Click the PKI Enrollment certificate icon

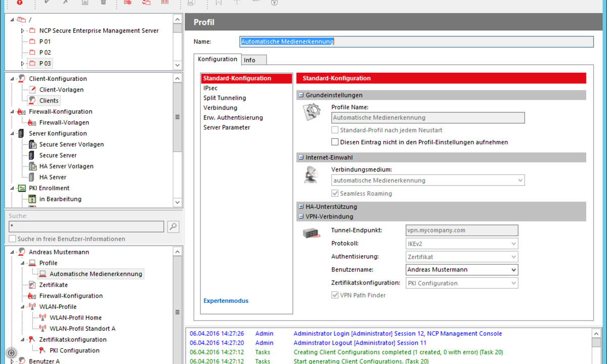click(21, 188)
